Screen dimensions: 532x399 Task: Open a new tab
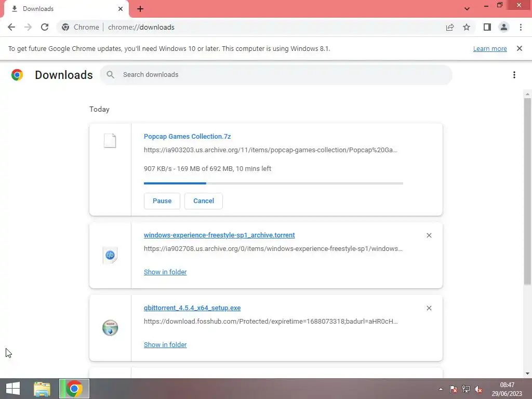tap(140, 9)
